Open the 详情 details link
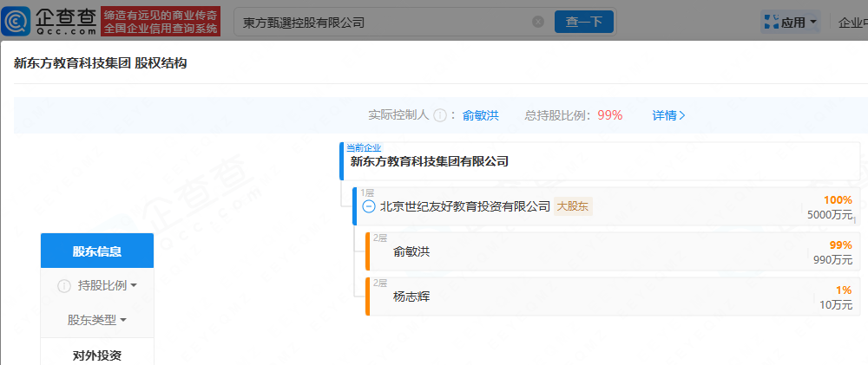 click(668, 115)
